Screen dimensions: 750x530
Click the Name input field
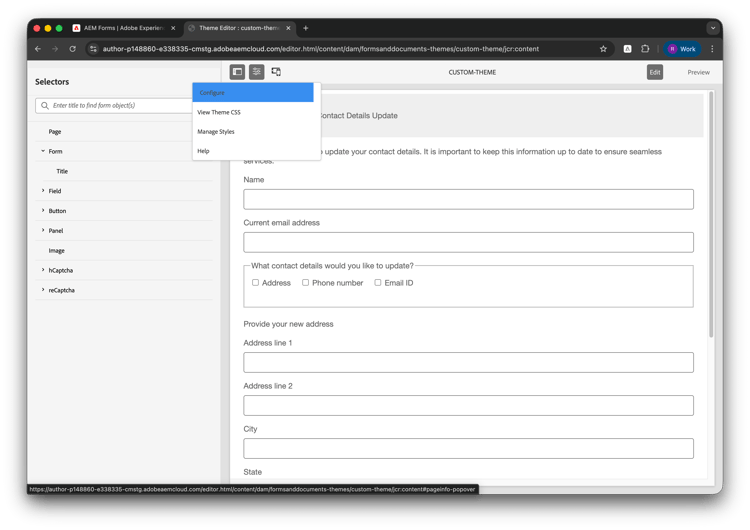[468, 199]
